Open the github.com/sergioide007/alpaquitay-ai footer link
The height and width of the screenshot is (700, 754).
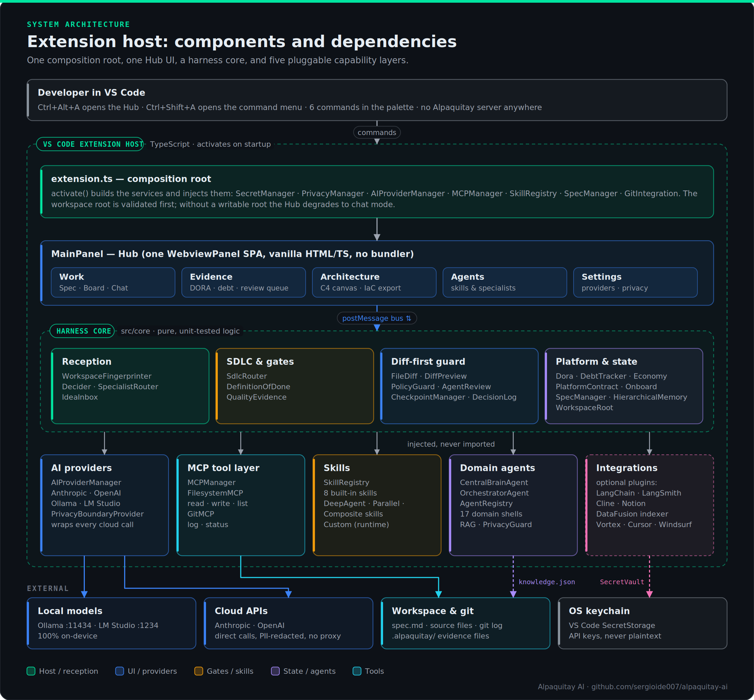[659, 687]
